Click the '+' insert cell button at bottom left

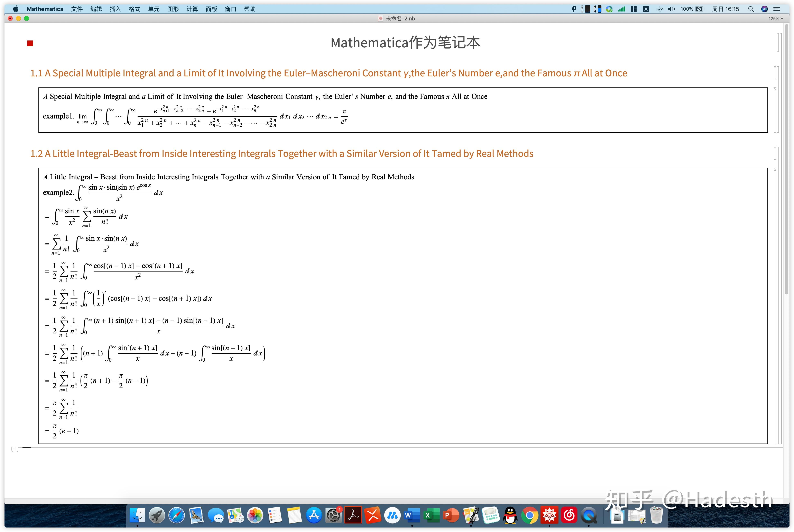pos(15,449)
